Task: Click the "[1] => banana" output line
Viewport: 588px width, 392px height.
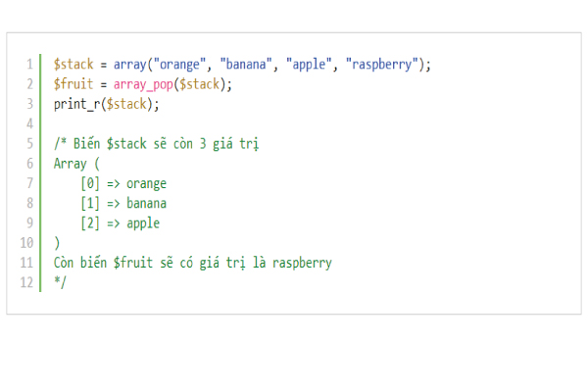Action: [123, 203]
